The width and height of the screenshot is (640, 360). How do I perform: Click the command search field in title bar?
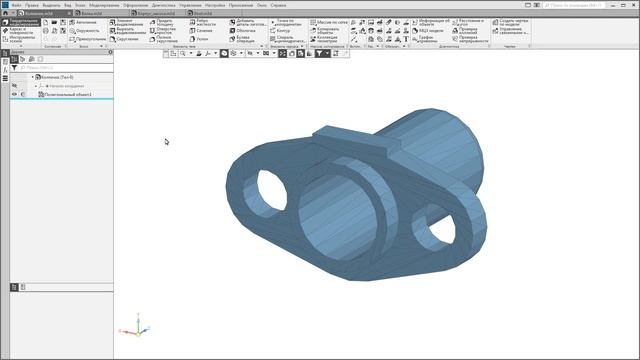coord(573,5)
